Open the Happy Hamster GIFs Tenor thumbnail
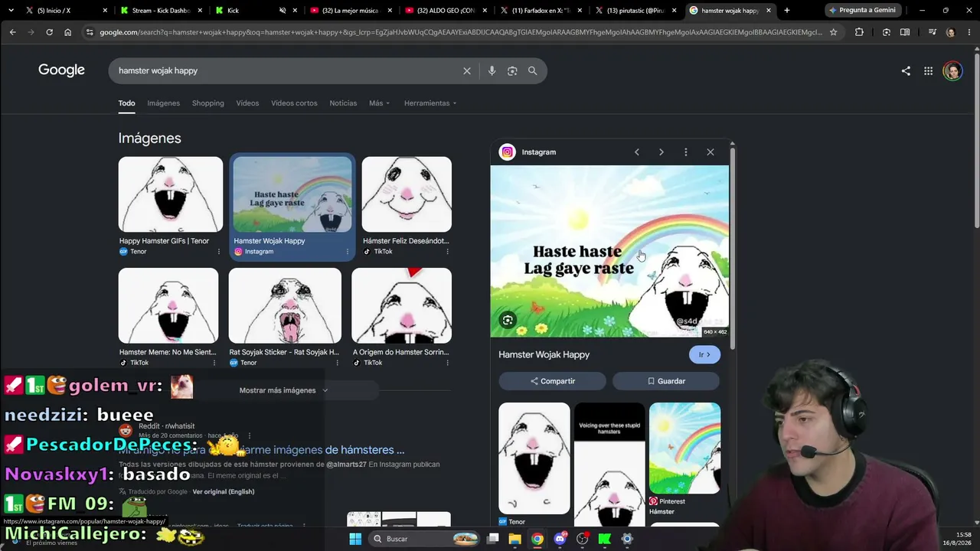Screen dimensions: 980x551 pyautogui.click(x=171, y=194)
